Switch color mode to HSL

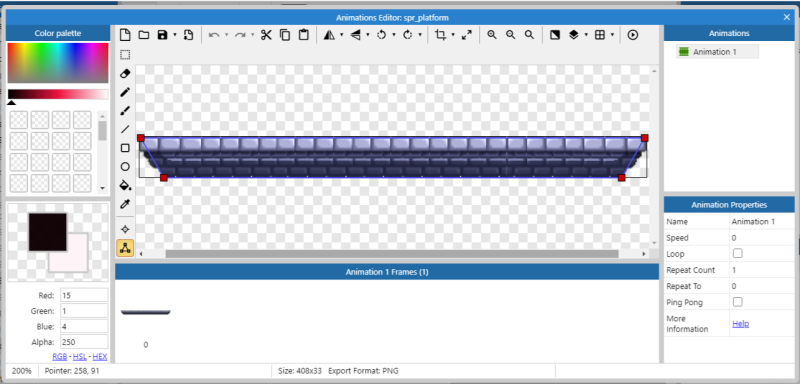[x=80, y=356]
